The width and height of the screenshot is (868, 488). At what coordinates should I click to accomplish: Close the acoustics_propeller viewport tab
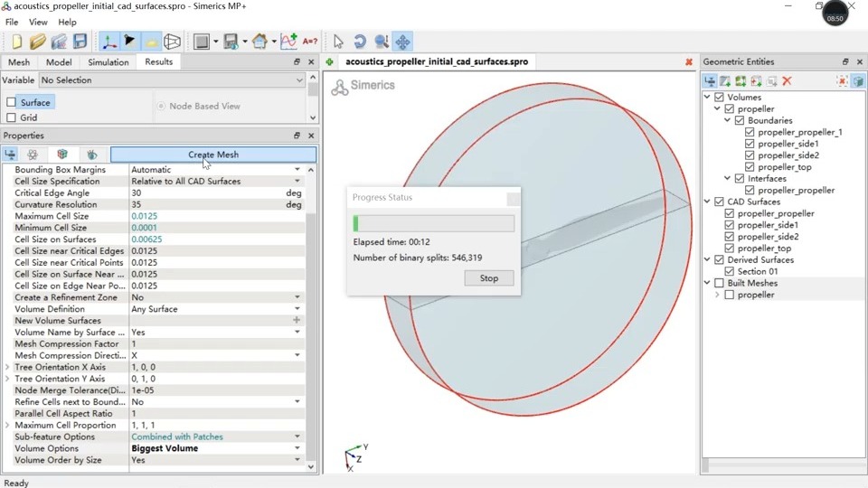[689, 62]
